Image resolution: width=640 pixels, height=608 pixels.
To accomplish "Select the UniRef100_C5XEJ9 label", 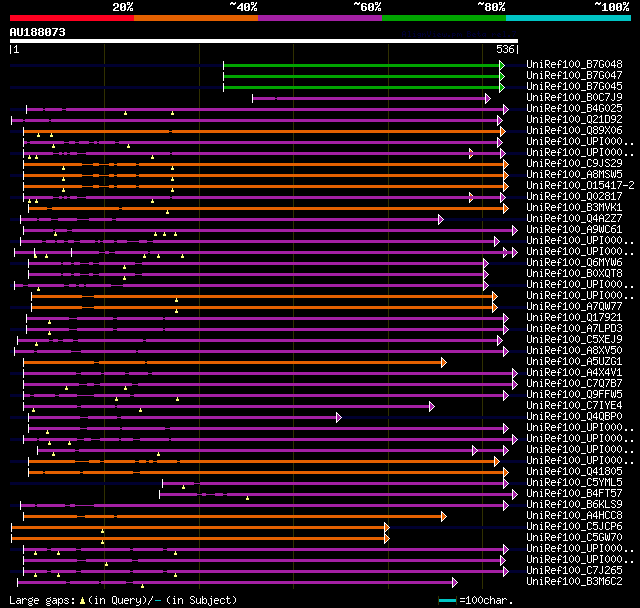I will pyautogui.click(x=574, y=340).
